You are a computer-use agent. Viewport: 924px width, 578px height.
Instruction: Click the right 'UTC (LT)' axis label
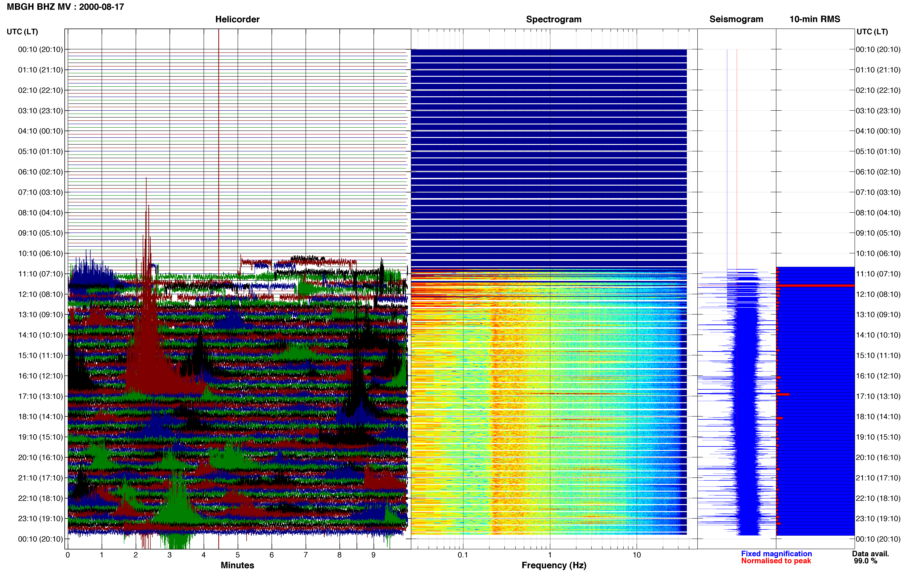872,32
